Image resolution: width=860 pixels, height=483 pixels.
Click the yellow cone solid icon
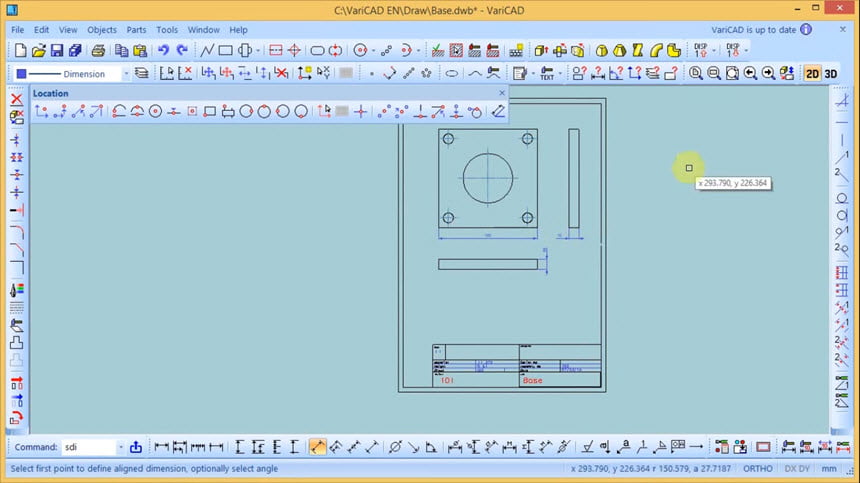620,50
